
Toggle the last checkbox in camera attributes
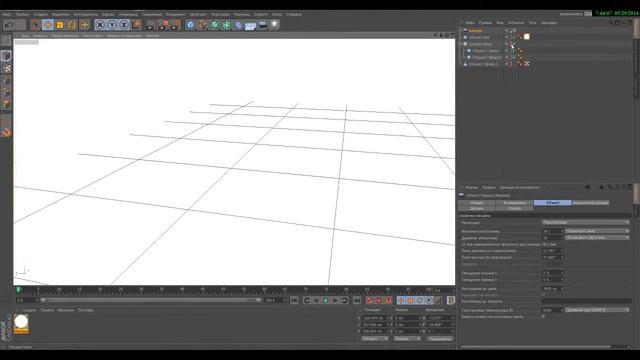click(543, 316)
